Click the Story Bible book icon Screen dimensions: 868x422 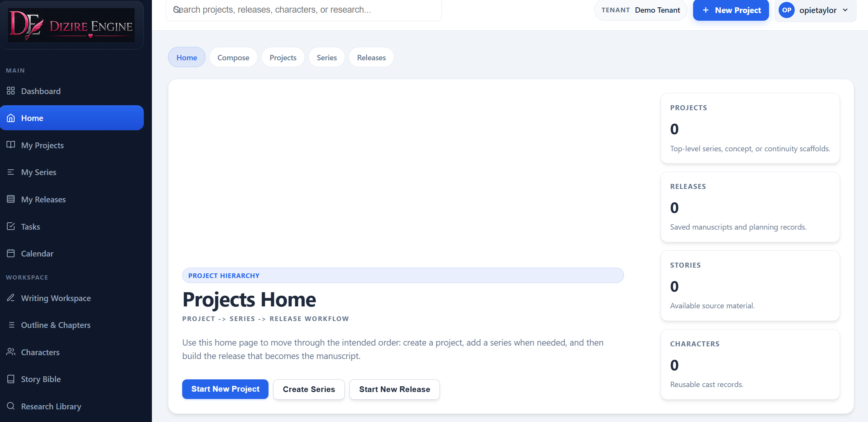pos(11,379)
